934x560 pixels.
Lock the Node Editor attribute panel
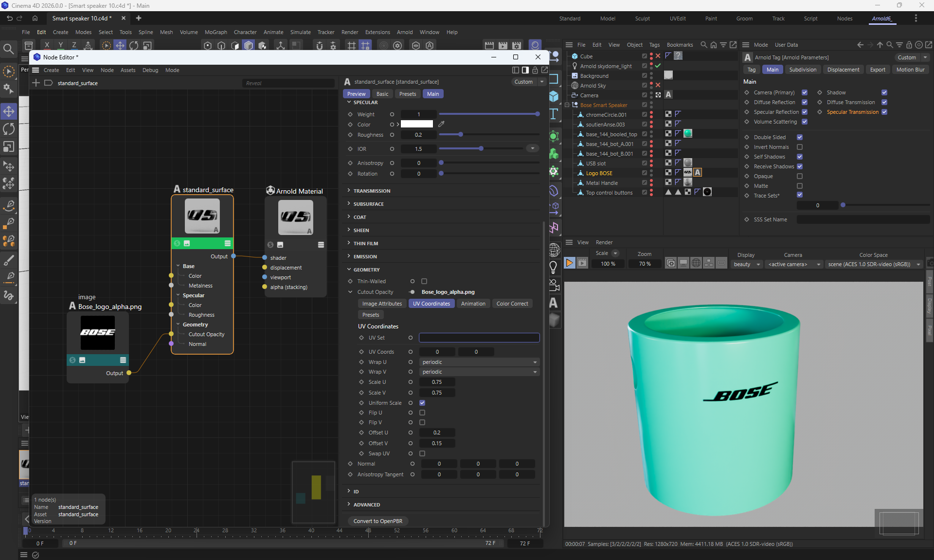(535, 70)
